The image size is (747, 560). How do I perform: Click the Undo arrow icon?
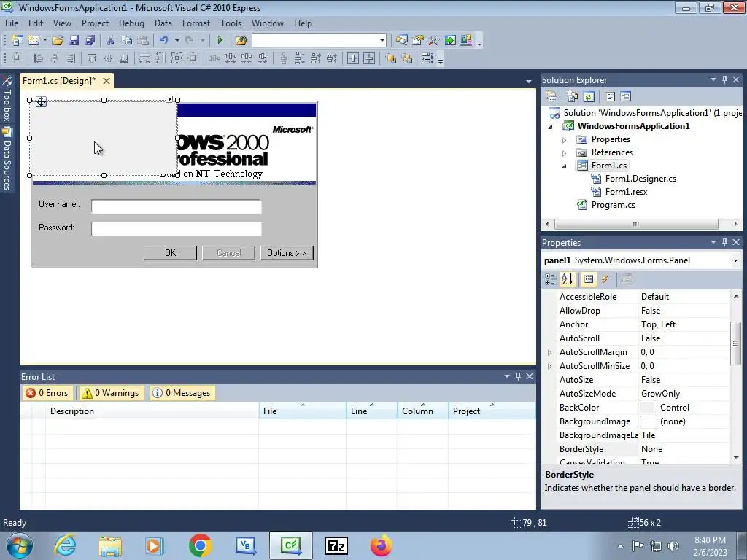[163, 41]
